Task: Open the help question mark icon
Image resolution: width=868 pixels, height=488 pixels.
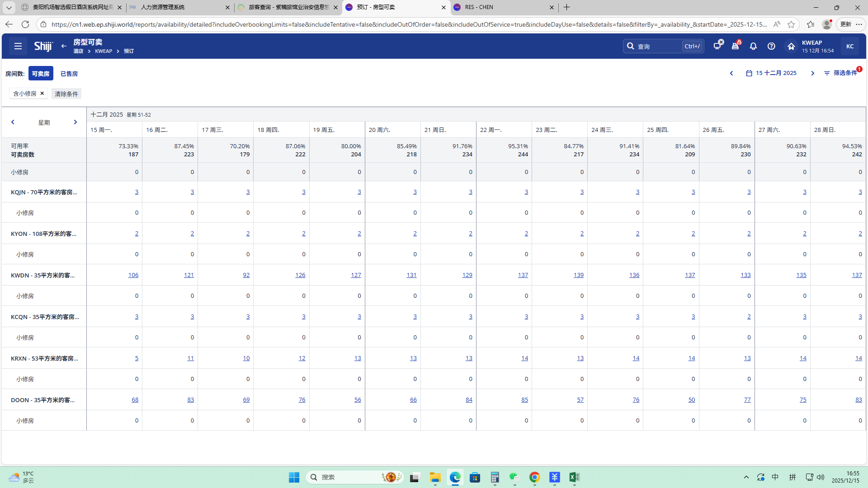Action: pos(771,46)
